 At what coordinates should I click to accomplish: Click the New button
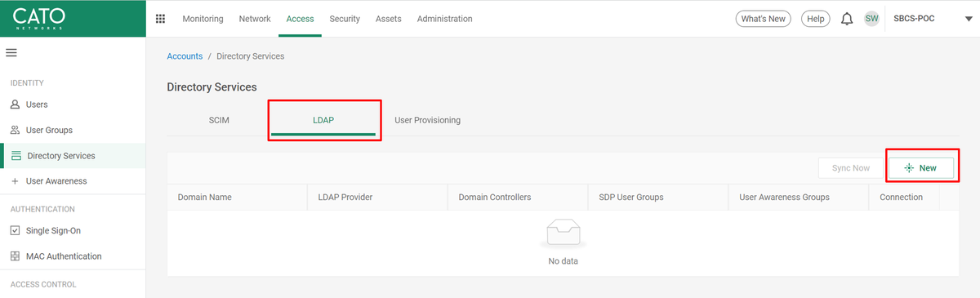point(920,167)
